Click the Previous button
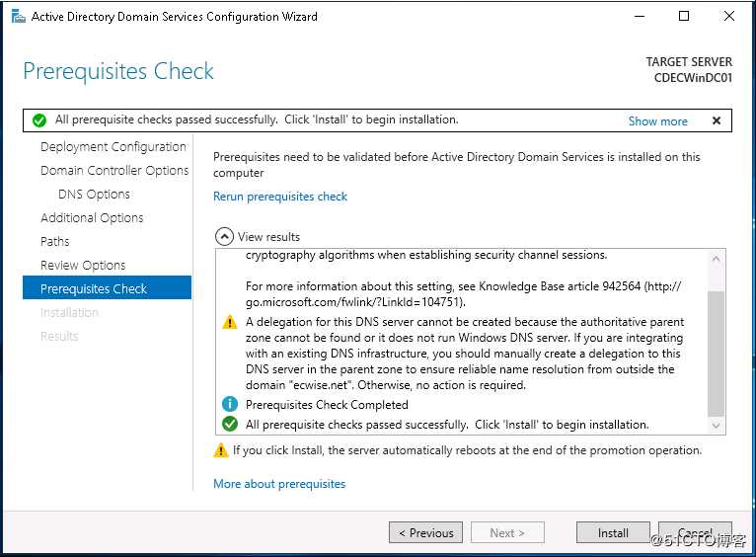The width and height of the screenshot is (756, 557). tap(425, 532)
